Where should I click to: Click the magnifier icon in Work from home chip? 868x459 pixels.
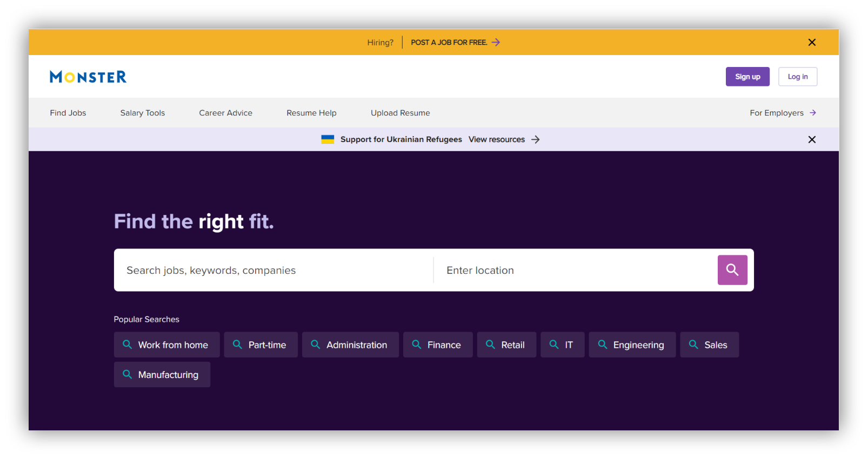[128, 345]
